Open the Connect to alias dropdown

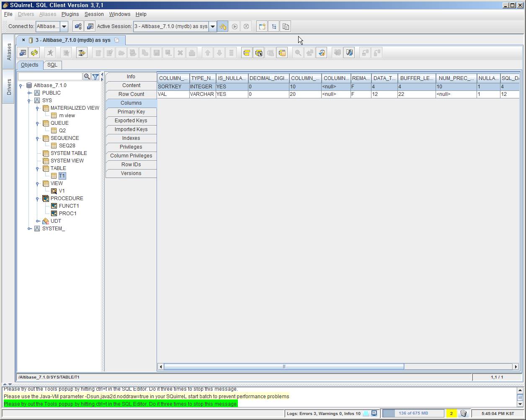pos(64,26)
